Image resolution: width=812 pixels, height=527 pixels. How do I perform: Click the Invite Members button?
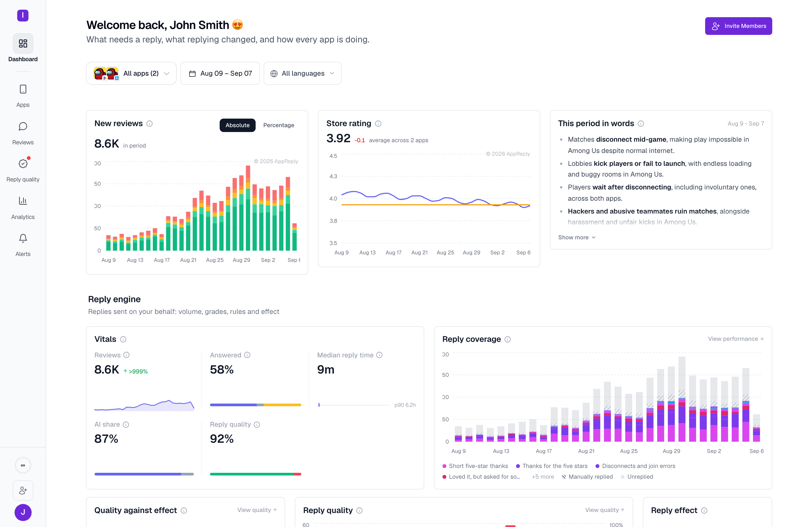pos(739,26)
